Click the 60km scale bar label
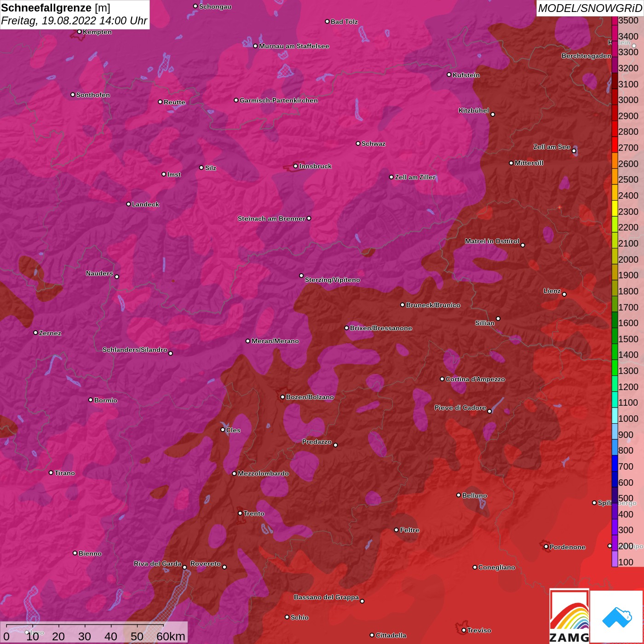 171,636
